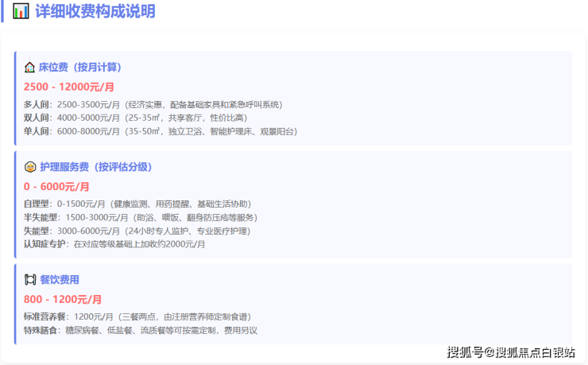Click the 搜狐号@搜狐焦点白银站 watermark

[511, 352]
